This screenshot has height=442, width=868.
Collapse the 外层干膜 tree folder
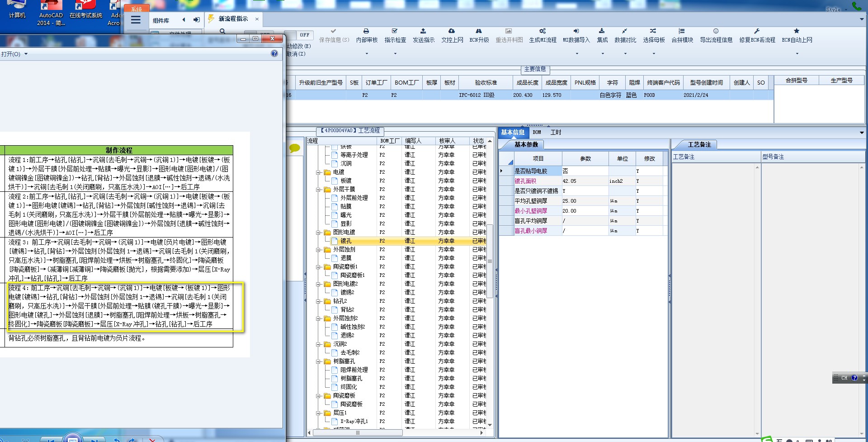coord(319,190)
